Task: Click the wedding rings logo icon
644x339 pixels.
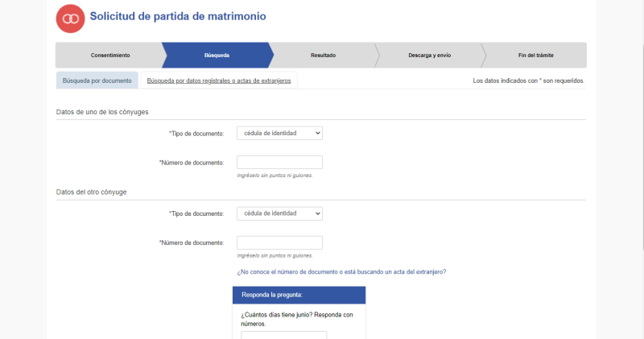Action: click(71, 18)
